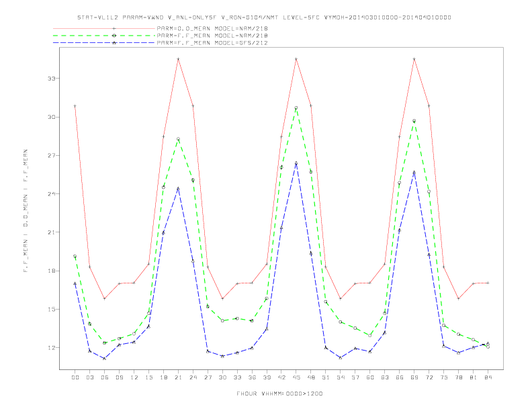Click y-axis tick label 30
The height and width of the screenshot is (411, 532).
tap(51, 117)
